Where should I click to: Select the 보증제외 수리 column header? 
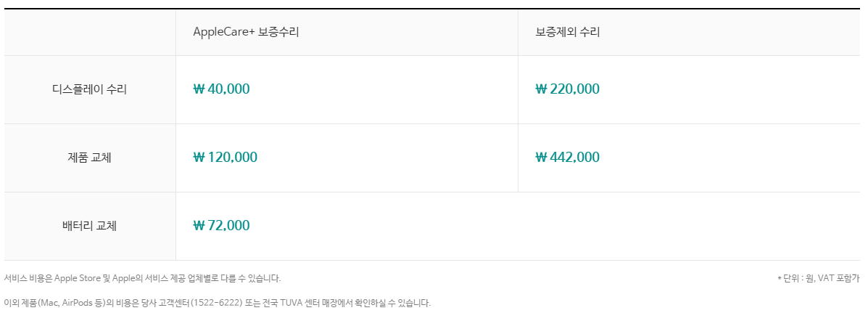tap(567, 32)
